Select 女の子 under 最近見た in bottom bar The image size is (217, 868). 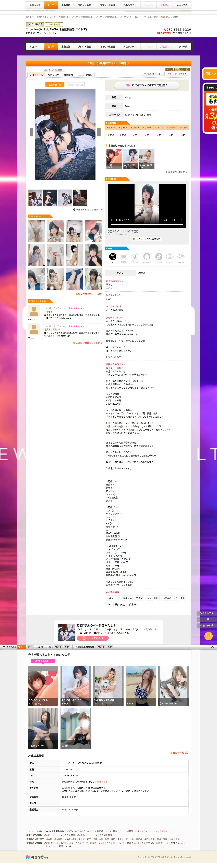[x=22, y=647]
